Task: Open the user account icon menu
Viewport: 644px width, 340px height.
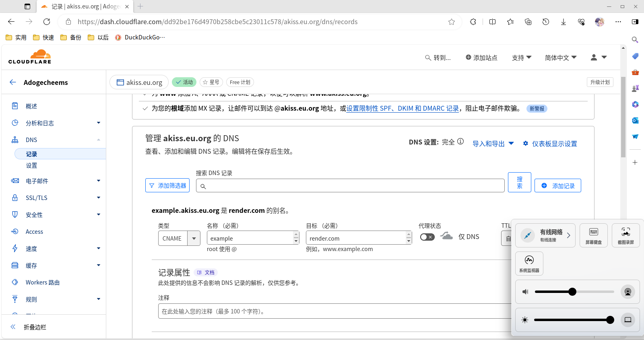Action: (599, 58)
